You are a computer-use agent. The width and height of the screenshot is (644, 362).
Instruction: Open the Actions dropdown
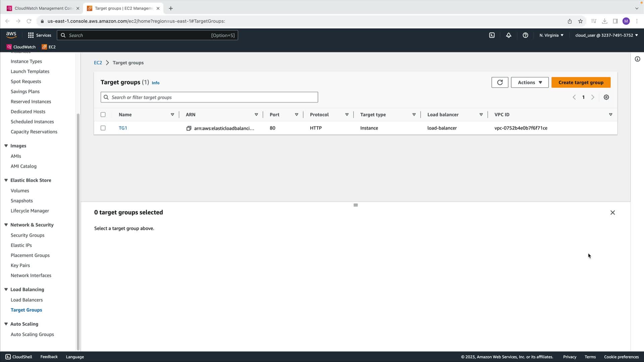click(x=530, y=82)
